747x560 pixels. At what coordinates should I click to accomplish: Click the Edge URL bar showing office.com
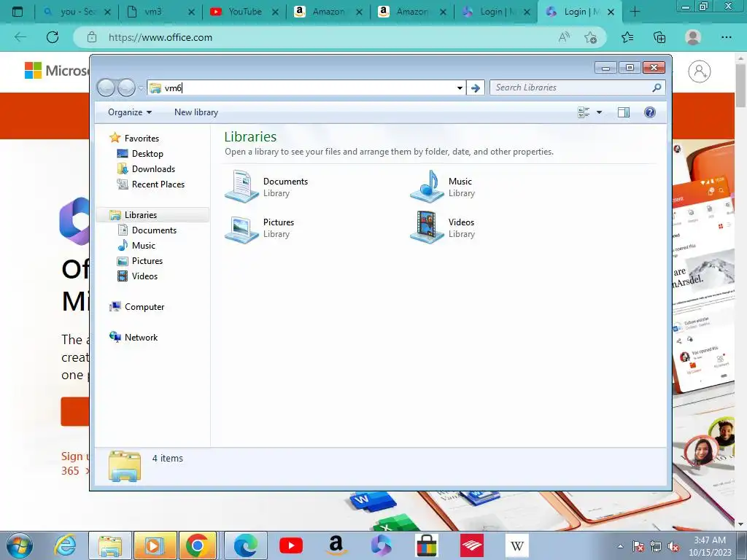[x=160, y=37]
